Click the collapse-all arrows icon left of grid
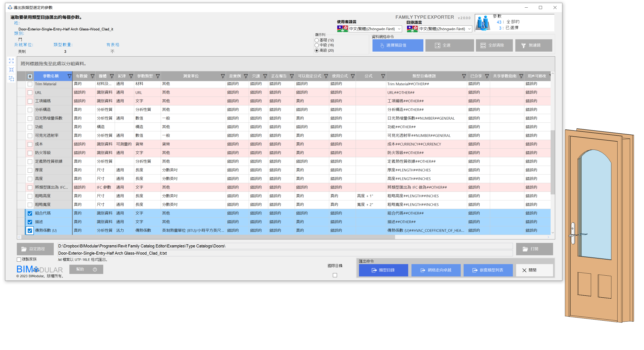 coord(11,70)
